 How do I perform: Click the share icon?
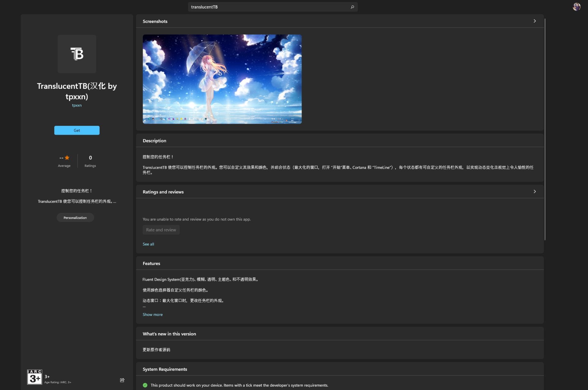point(122,380)
